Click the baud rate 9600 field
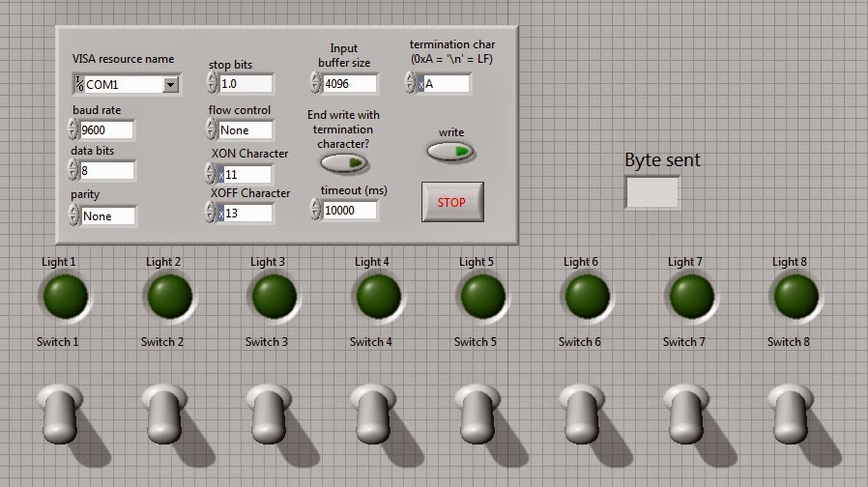This screenshot has width=868, height=487. point(106,130)
